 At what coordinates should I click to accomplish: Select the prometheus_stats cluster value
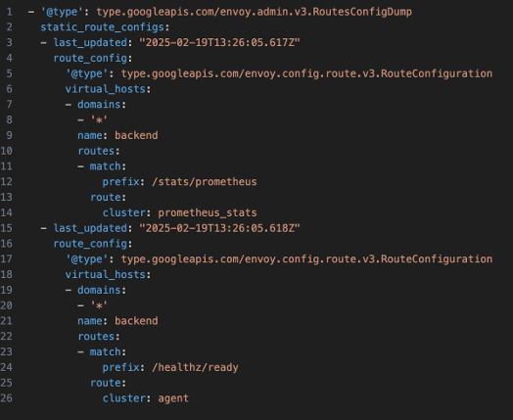point(208,212)
